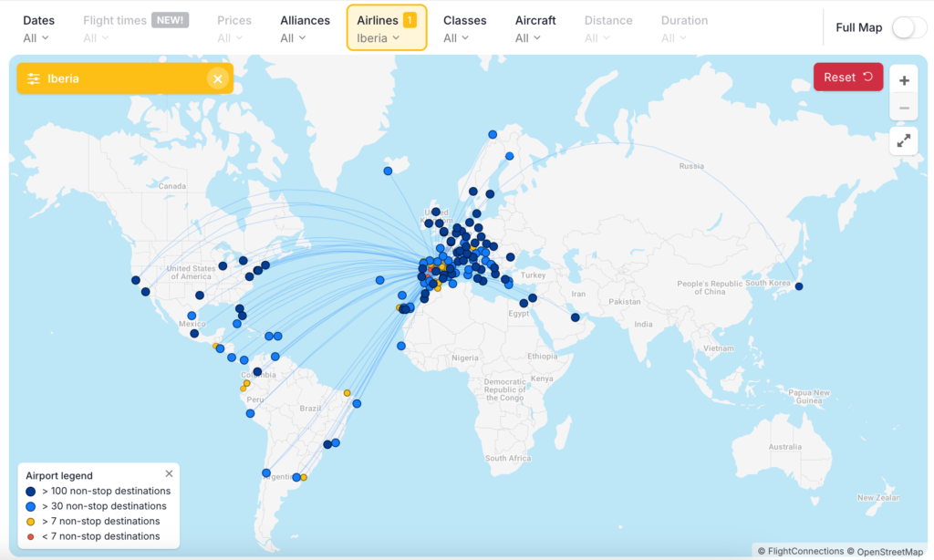The width and height of the screenshot is (934, 560).
Task: Zoom out with the minus button
Action: [x=904, y=108]
